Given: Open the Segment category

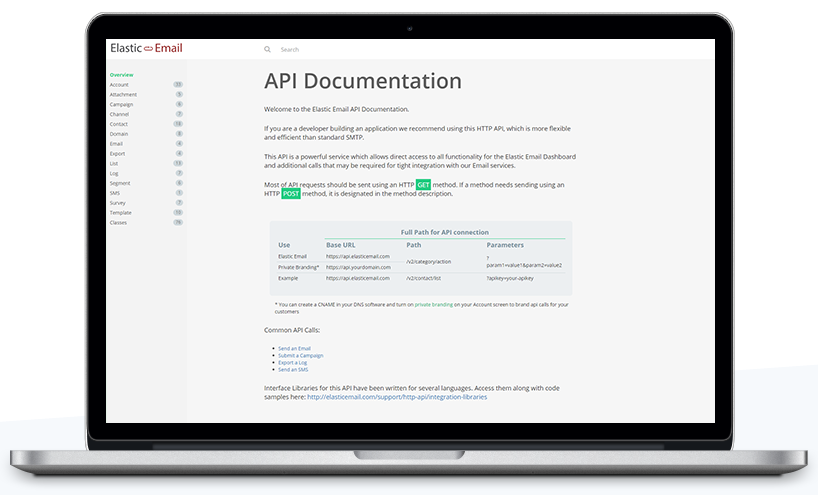Looking at the screenshot, I should click(x=120, y=184).
